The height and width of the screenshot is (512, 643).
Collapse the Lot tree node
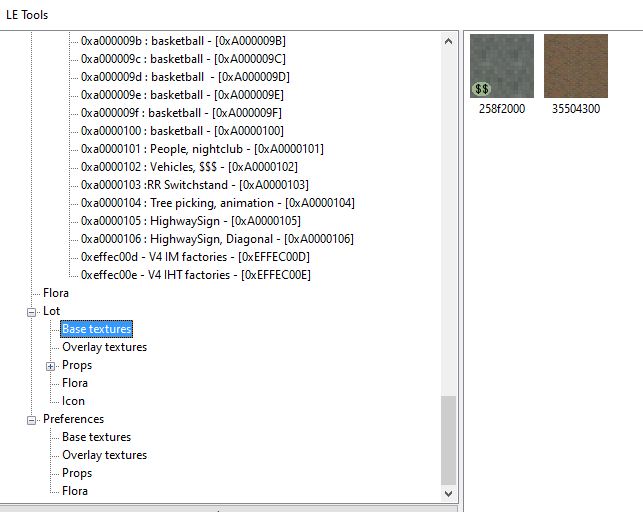(32, 312)
